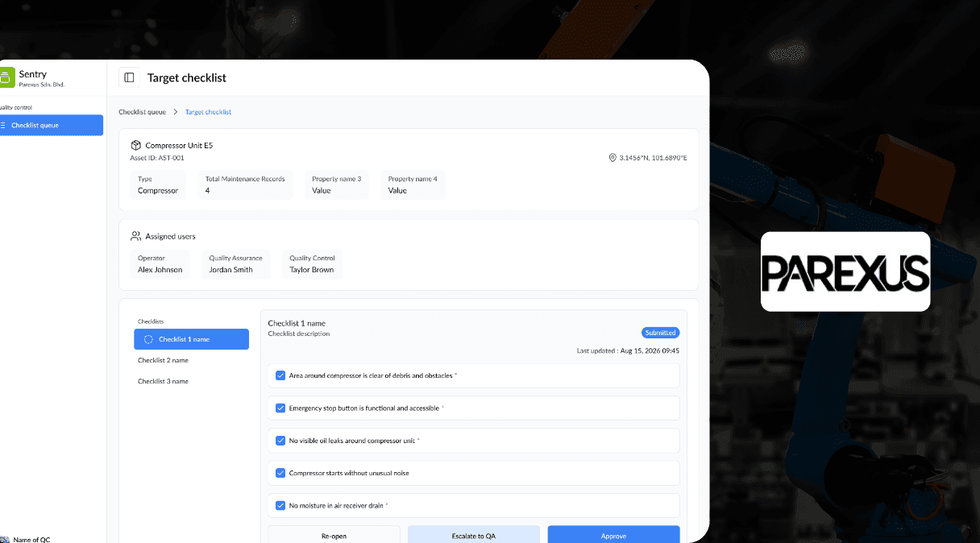Click the people icon next to Assigned users
Screen dimensions: 980x543
click(135, 235)
